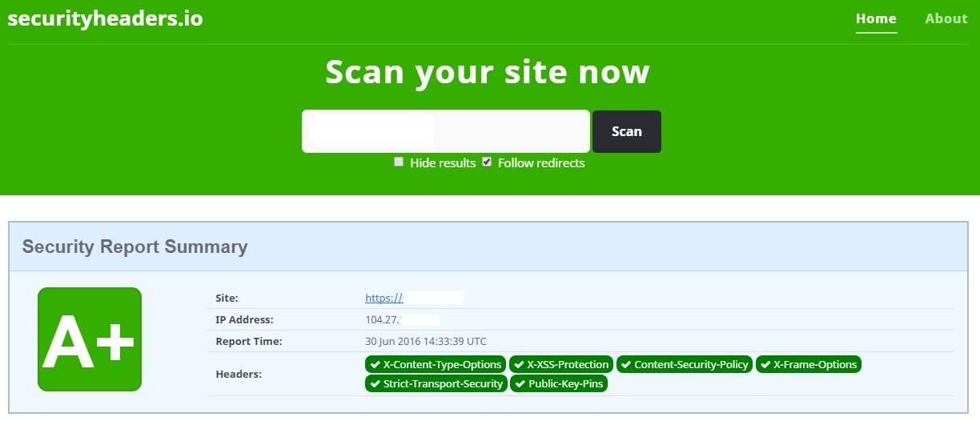Click the Scan your site now heading

point(487,72)
